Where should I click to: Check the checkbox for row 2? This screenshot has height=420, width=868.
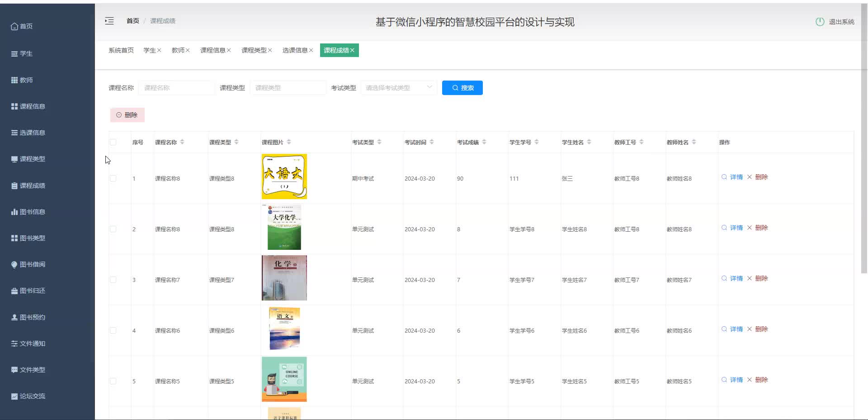pos(113,229)
